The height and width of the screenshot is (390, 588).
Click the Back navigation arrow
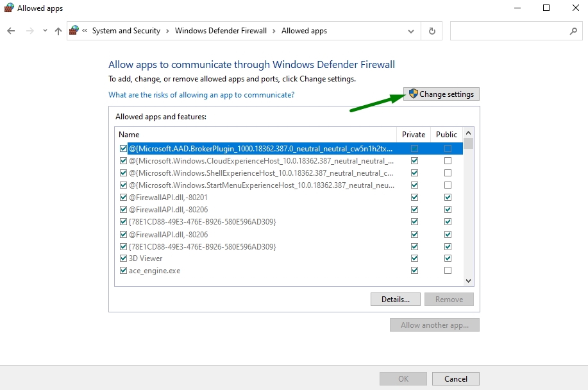pyautogui.click(x=11, y=31)
